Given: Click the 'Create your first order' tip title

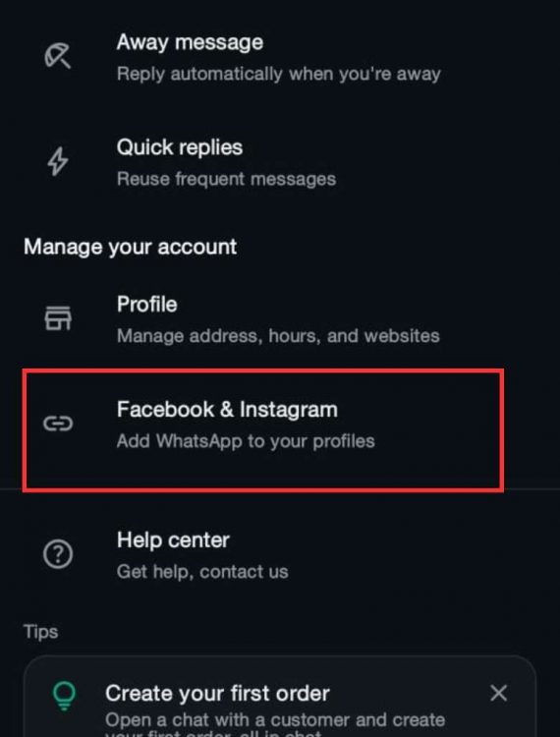Looking at the screenshot, I should [x=217, y=694].
